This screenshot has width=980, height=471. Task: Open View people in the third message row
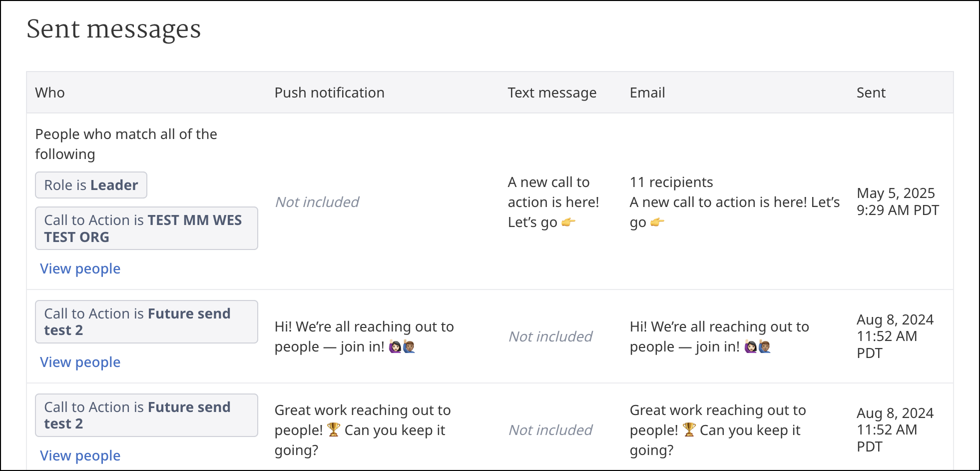tap(80, 455)
